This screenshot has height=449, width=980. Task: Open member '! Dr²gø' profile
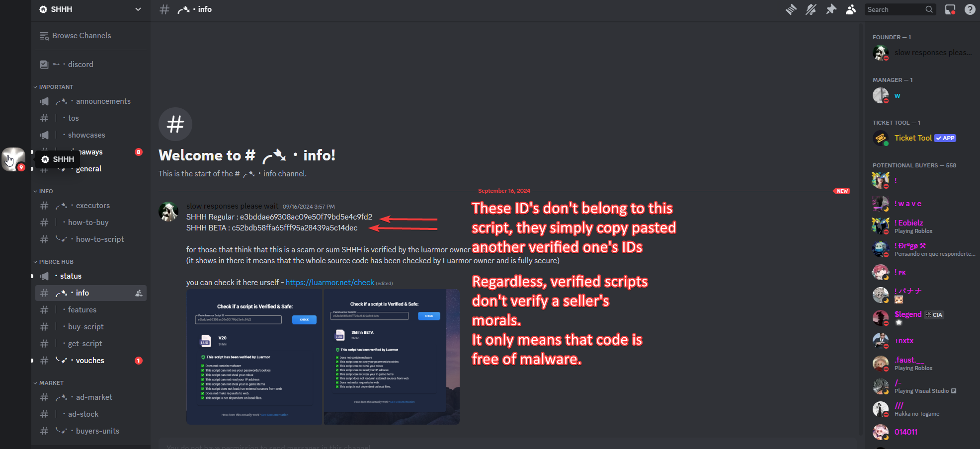click(x=922, y=249)
